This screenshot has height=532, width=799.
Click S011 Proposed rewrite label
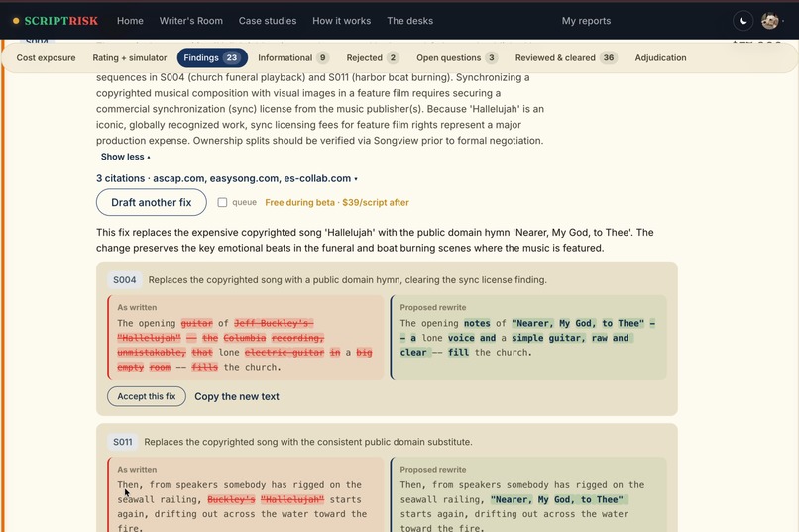coord(433,470)
